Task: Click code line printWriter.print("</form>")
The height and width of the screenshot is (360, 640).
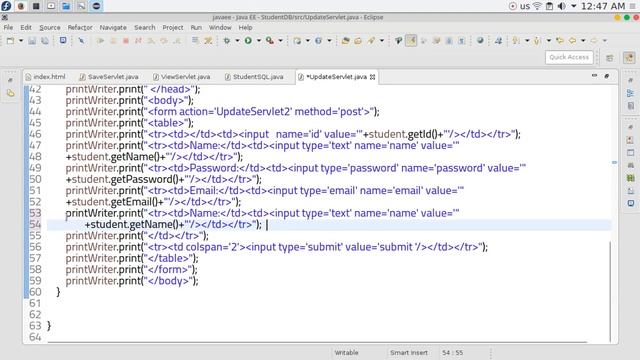Action: tap(131, 269)
